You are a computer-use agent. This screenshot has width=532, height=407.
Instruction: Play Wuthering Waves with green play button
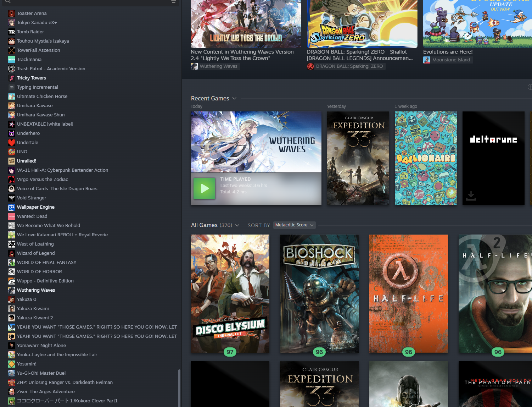click(x=204, y=188)
